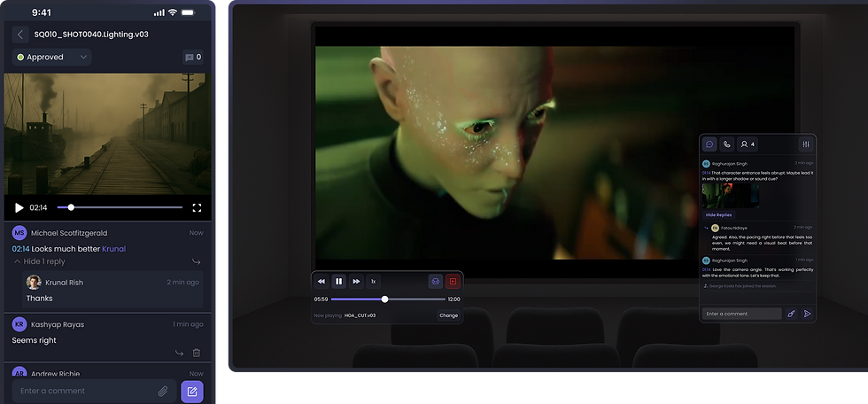Send the session panel comment
The width and height of the screenshot is (868, 404).
pyautogui.click(x=807, y=314)
